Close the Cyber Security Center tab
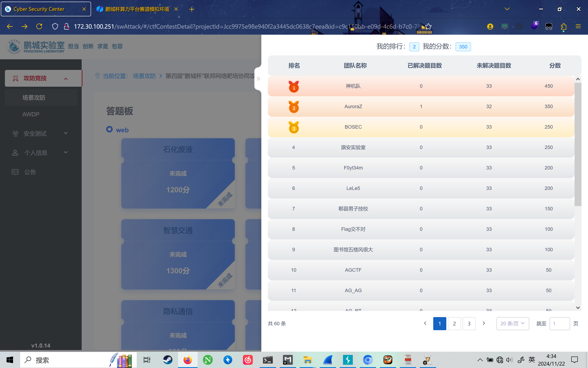588x368 pixels. [84, 9]
